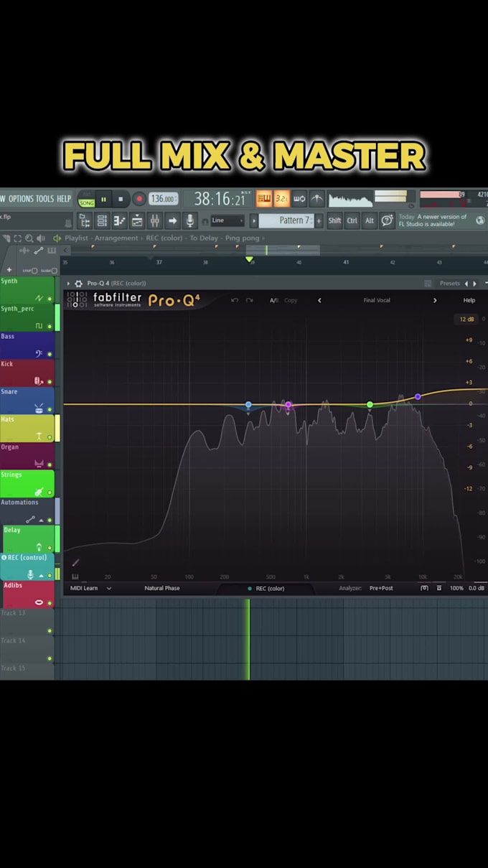Click the redo arrow in Pro-Q 4
The image size is (488, 868).
point(249,300)
